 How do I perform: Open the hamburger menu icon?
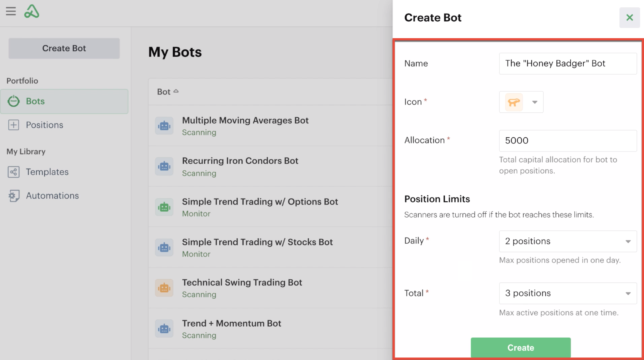tap(11, 11)
